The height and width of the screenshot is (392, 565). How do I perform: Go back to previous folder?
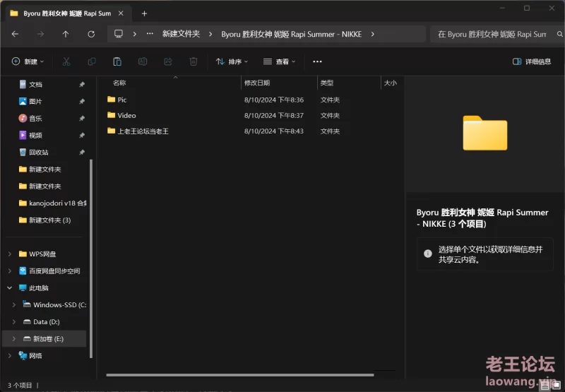coord(15,34)
